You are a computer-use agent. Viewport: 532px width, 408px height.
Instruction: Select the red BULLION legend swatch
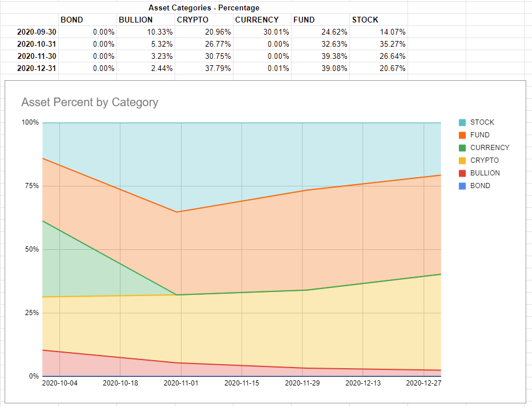462,173
